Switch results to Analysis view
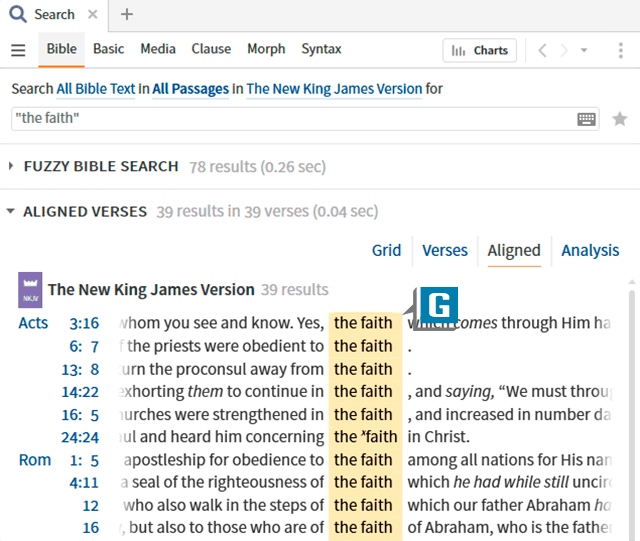640x541 pixels. click(x=590, y=250)
